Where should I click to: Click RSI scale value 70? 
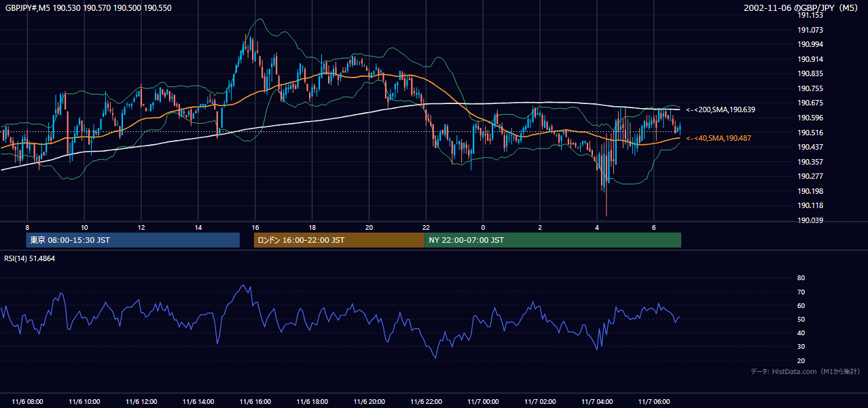tap(801, 292)
